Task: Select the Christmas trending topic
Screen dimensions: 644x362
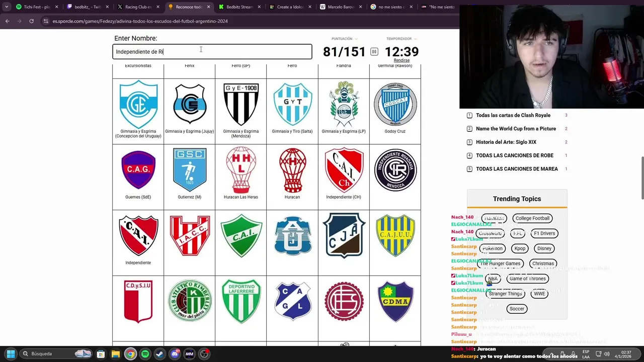Action: point(543,263)
